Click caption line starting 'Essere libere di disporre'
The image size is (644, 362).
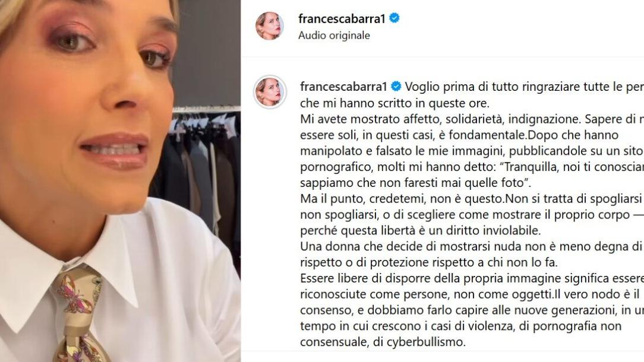[x=472, y=279]
